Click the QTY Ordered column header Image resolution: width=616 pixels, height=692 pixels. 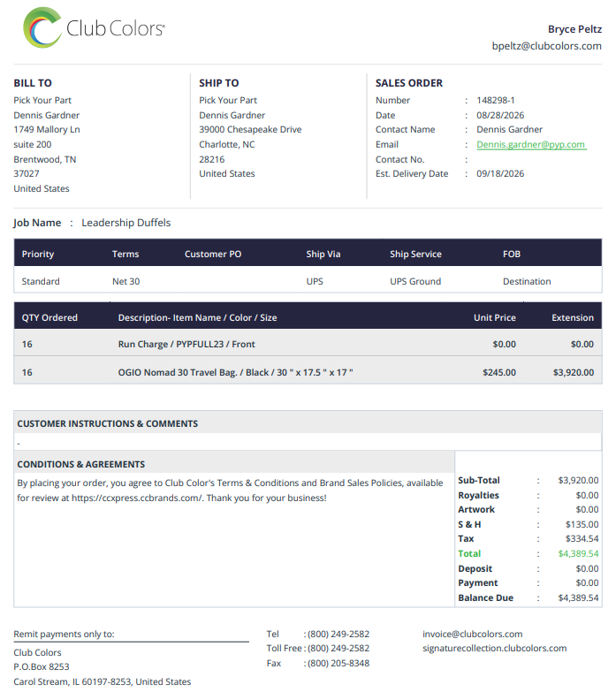click(x=49, y=318)
